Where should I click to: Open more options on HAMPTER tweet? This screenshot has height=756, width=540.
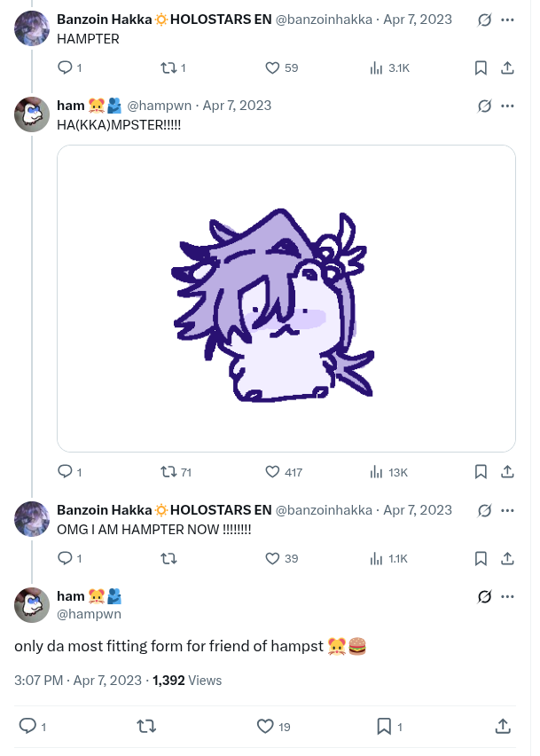click(507, 19)
